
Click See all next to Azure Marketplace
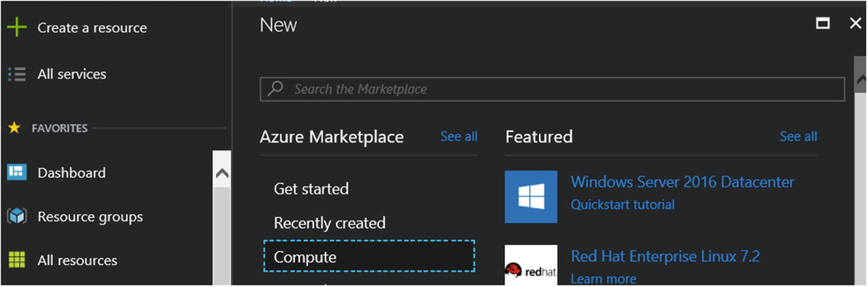point(459,136)
